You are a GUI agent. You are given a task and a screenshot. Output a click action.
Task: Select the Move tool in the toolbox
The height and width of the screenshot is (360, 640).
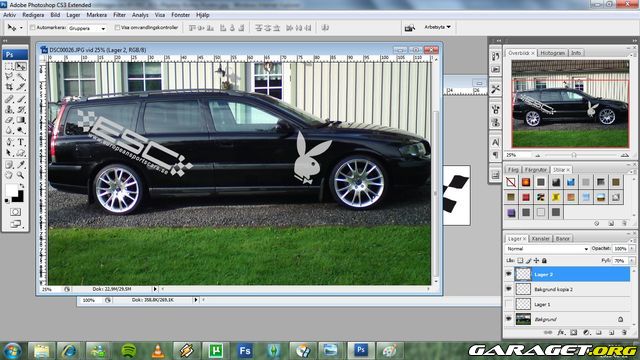tap(21, 66)
